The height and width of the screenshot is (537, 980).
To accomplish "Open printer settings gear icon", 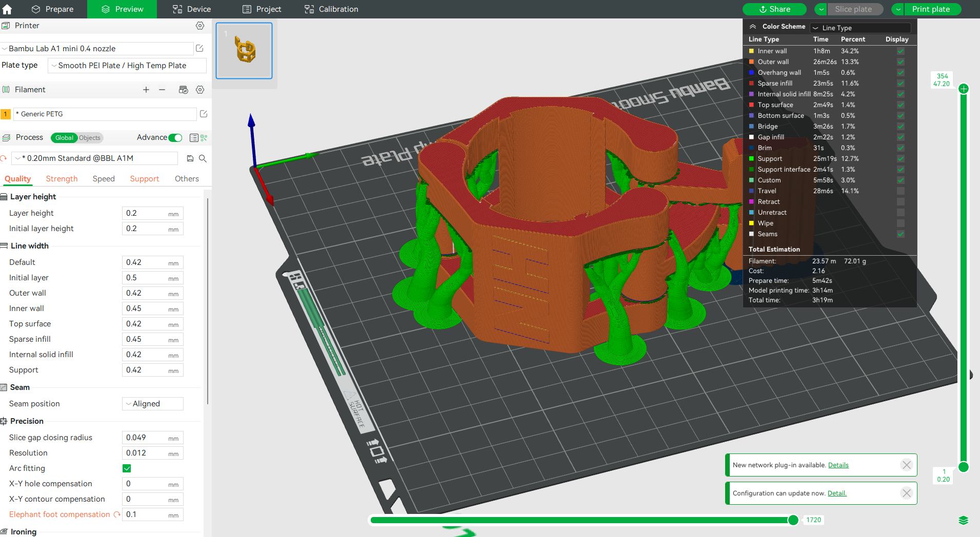I will (x=200, y=26).
